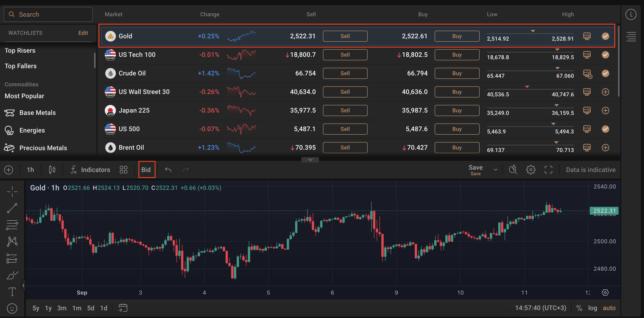Open the chart layout grid selector
Viewport: 644px width, 318px height.
(124, 170)
